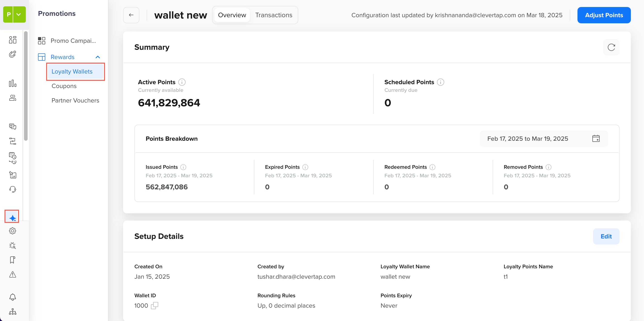Copy the Wallet ID value
The image size is (644, 321).
[155, 305]
